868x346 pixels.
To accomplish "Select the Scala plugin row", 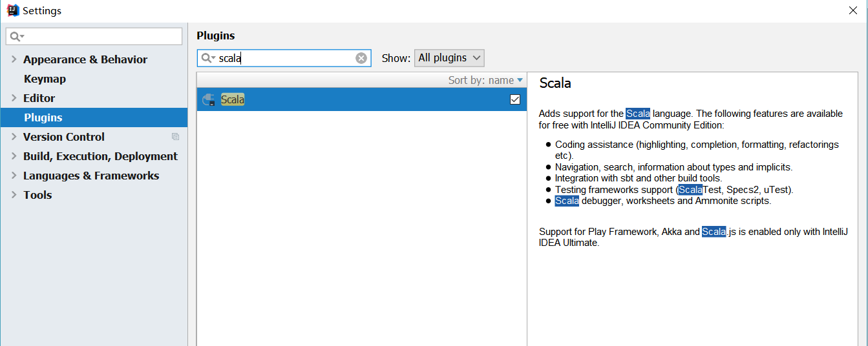I will pyautogui.click(x=362, y=99).
